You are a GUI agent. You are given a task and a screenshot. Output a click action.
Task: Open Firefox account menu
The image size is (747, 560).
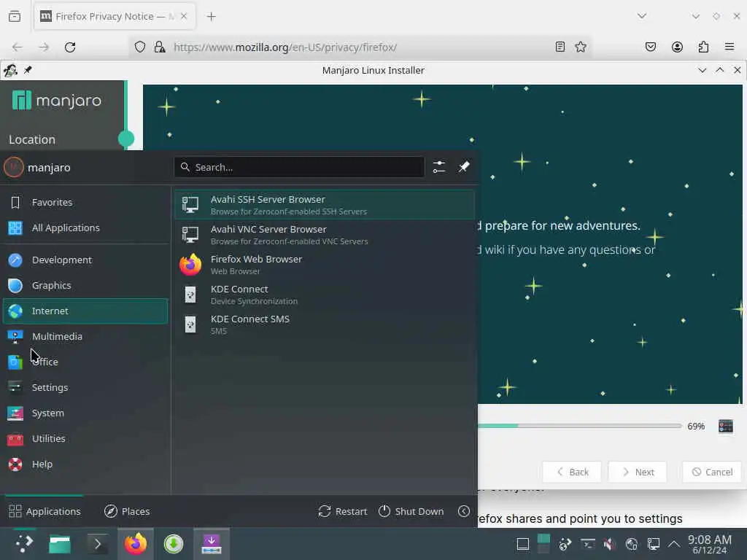click(677, 47)
